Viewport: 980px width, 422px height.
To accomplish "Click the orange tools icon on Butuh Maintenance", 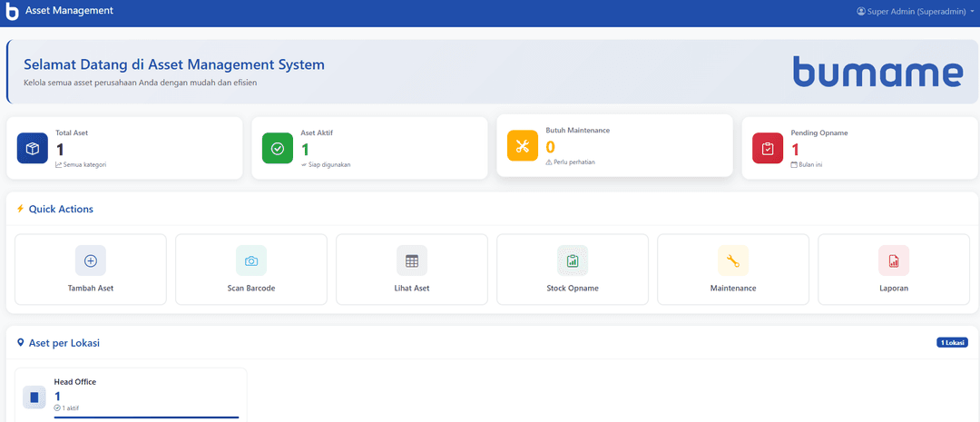I will 523,146.
